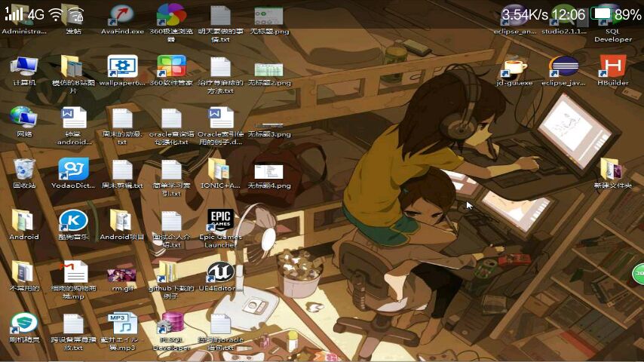Launch the wallpaper6... shortcut
The height and width of the screenshot is (362, 644).
[122, 71]
